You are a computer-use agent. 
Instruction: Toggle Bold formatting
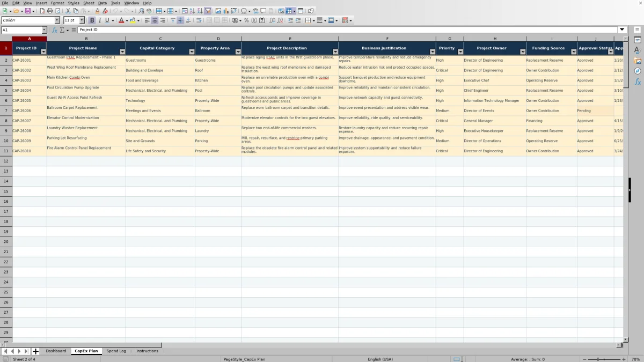92,20
